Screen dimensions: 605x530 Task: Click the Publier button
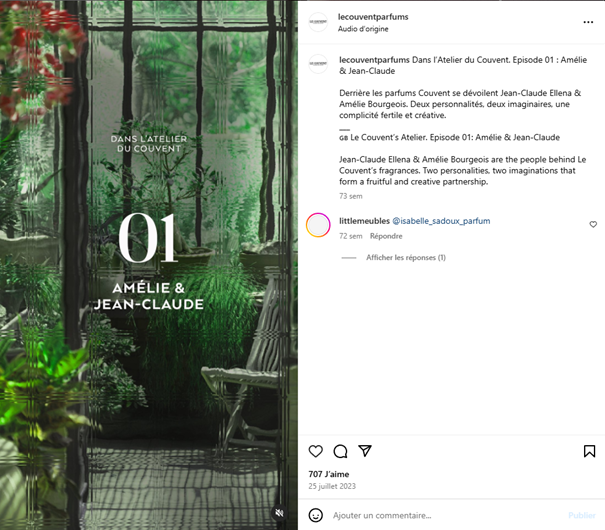[582, 515]
